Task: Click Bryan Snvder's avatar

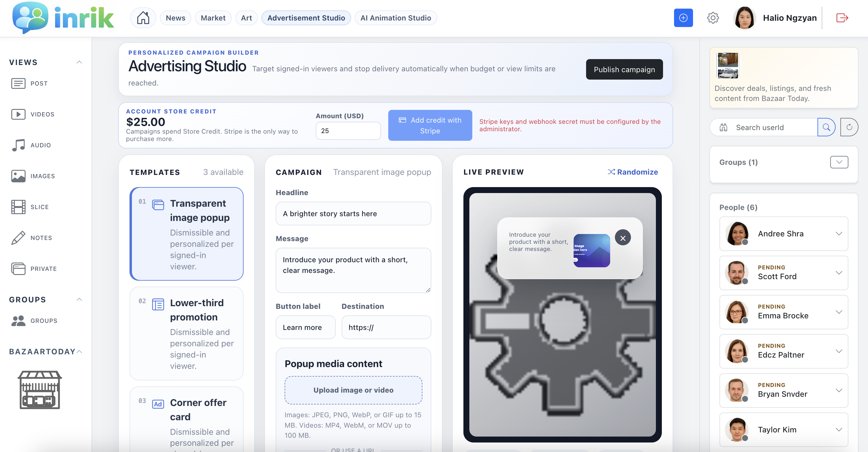Action: coord(737,390)
